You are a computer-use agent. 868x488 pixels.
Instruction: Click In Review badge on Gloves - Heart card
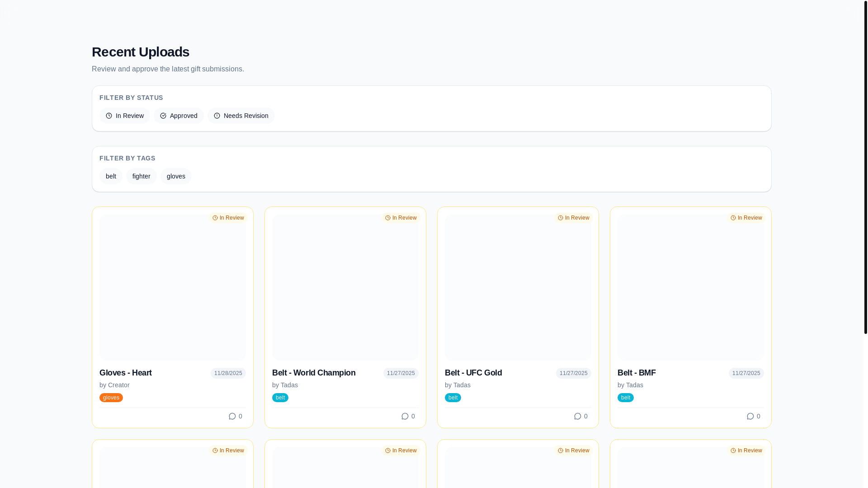[x=228, y=218]
